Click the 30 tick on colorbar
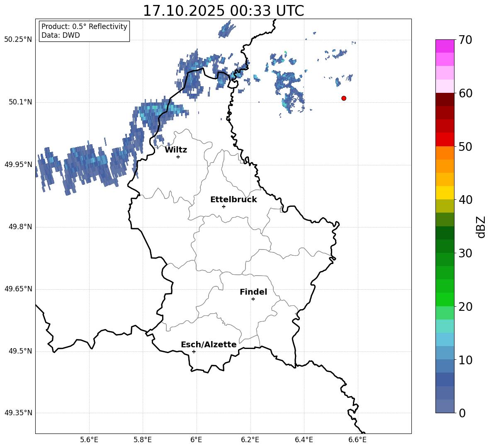This screenshot has height=448, width=491. pyautogui.click(x=465, y=253)
